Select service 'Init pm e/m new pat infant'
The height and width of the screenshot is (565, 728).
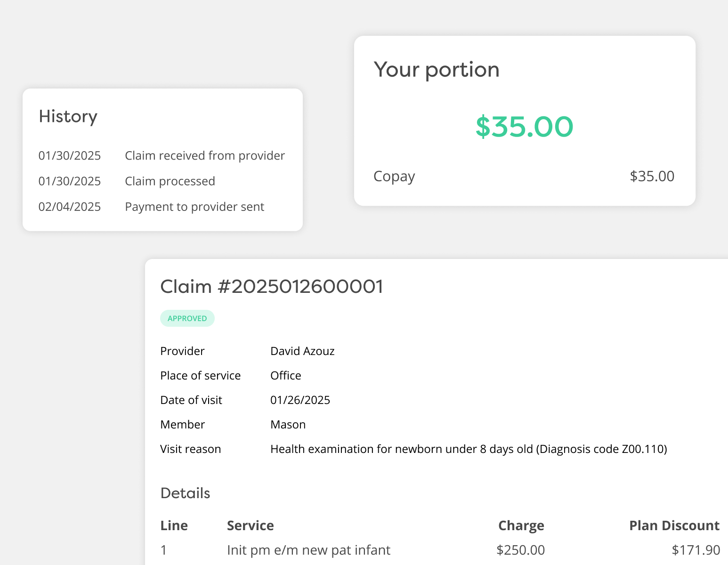[308, 550]
